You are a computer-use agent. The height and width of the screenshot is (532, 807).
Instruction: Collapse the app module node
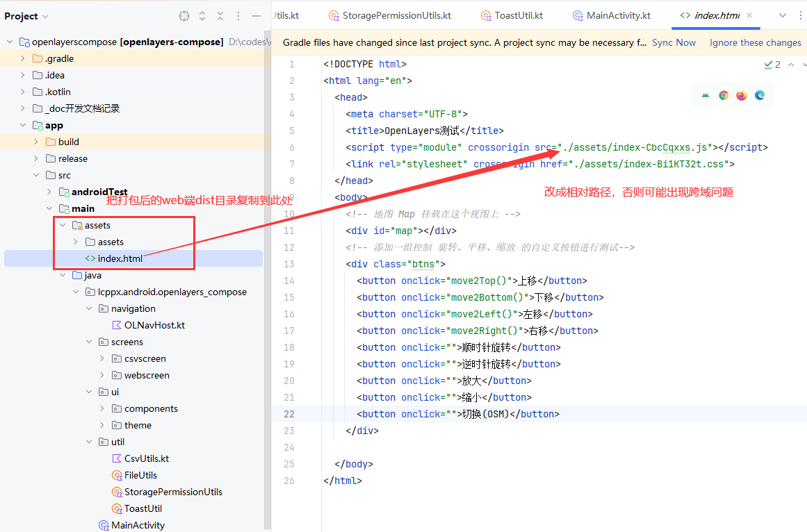[23, 125]
